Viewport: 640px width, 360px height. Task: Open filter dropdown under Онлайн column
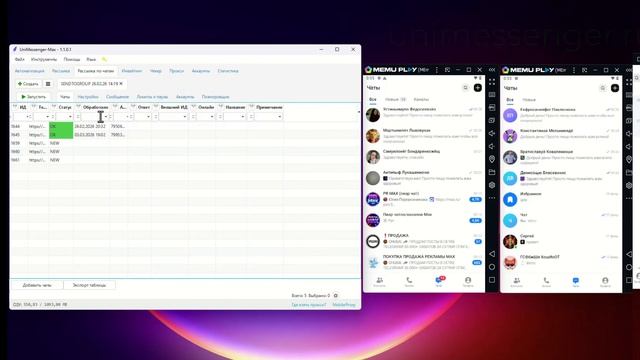211,117
